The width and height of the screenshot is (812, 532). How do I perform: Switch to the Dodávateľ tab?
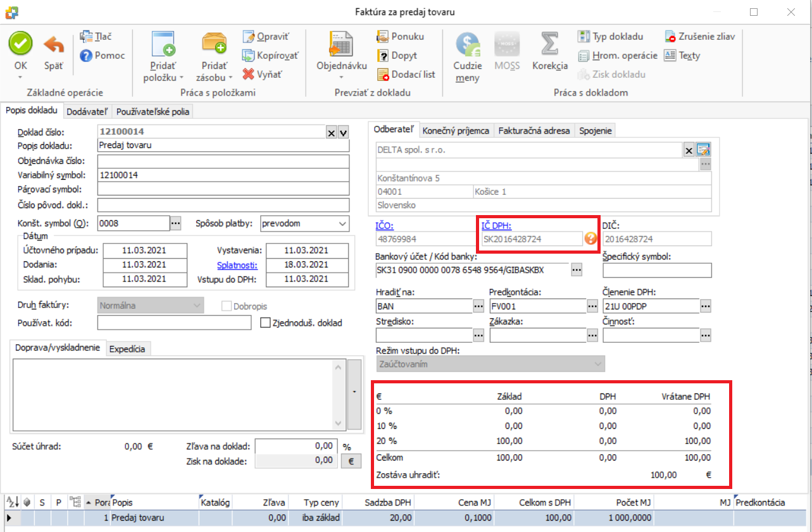89,112
